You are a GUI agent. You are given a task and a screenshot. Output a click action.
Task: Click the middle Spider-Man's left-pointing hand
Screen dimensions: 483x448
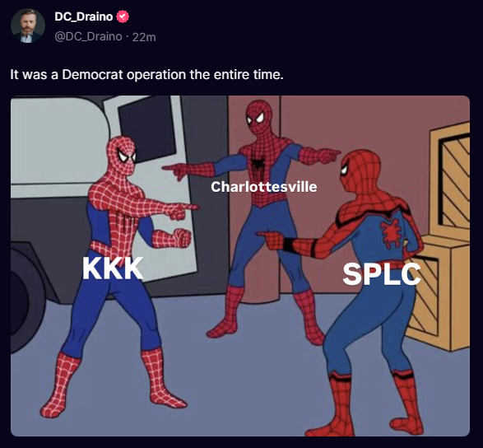tap(178, 170)
